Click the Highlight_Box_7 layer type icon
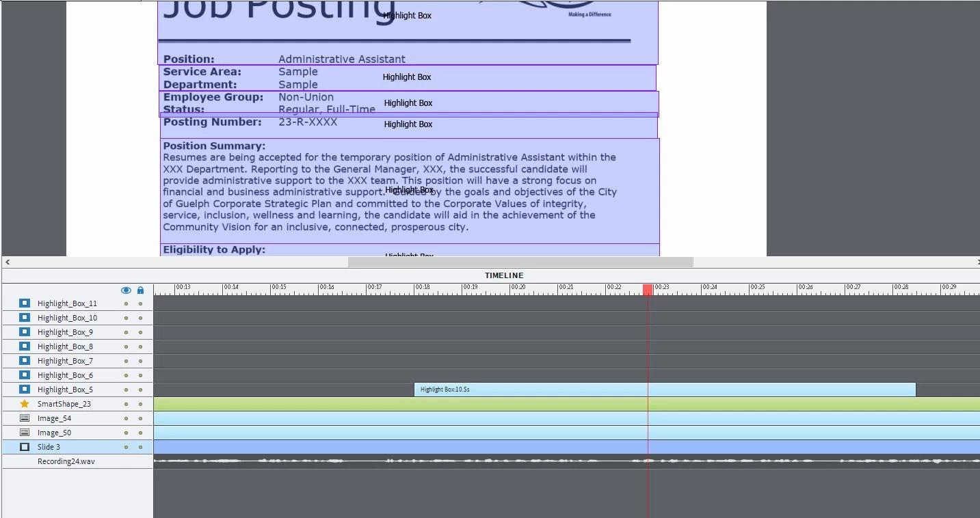 point(25,360)
